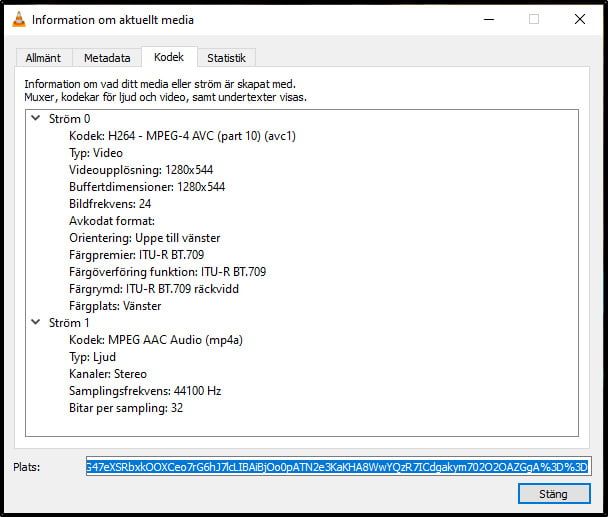The width and height of the screenshot is (608, 517).
Task: Open the Statistik tab
Action: pyautogui.click(x=226, y=58)
